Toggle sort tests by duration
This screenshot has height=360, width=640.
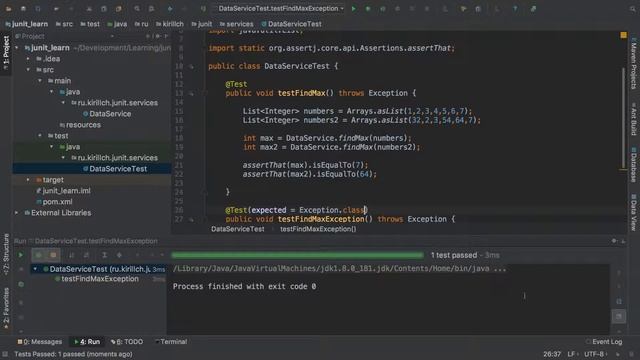click(x=86, y=255)
